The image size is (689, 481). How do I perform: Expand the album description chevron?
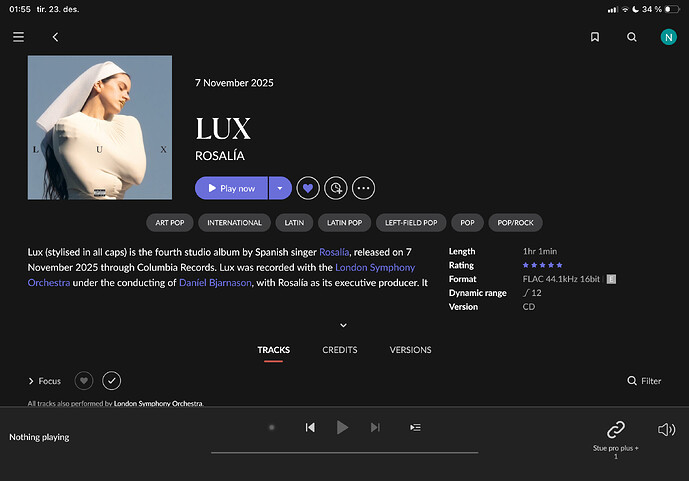344,325
